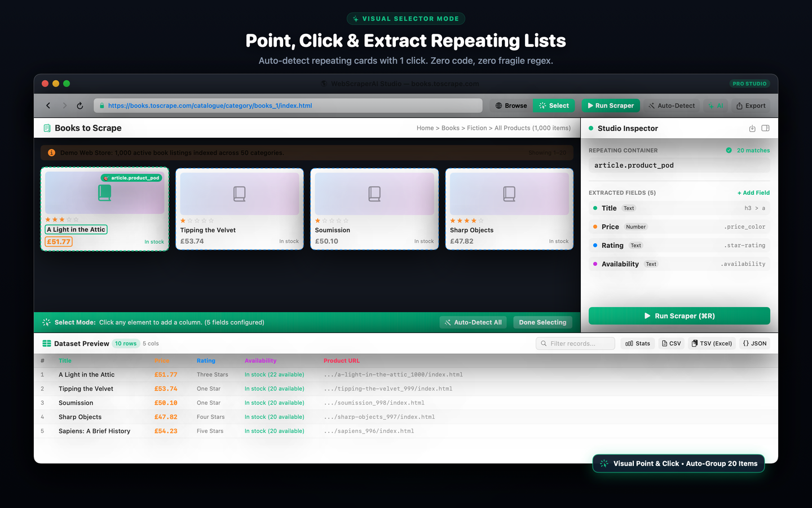Click + Add Field link

(753, 193)
